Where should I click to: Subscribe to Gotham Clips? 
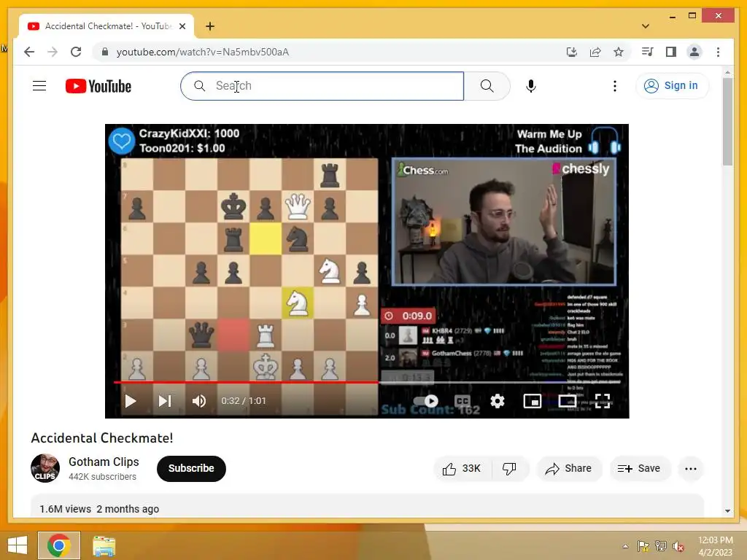coord(191,469)
